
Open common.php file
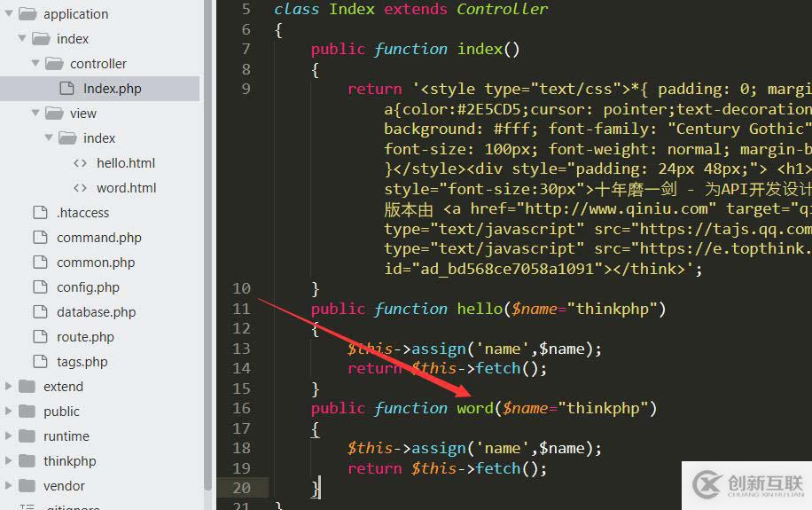click(x=96, y=263)
